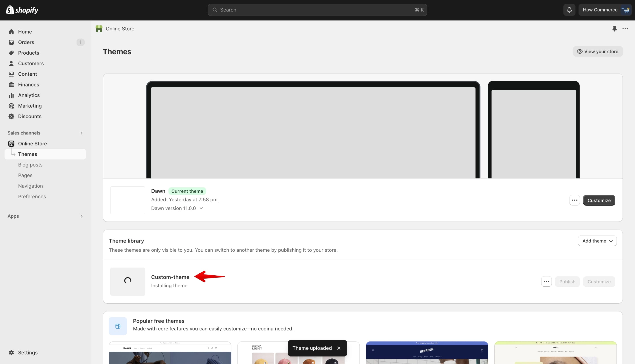
Task: Customize the Dawn current theme
Action: coord(599,200)
